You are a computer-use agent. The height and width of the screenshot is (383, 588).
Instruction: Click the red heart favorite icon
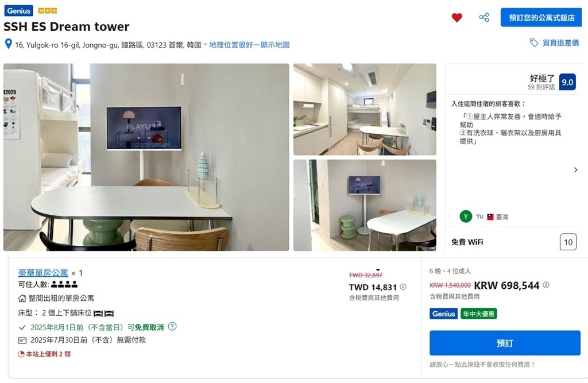[457, 18]
